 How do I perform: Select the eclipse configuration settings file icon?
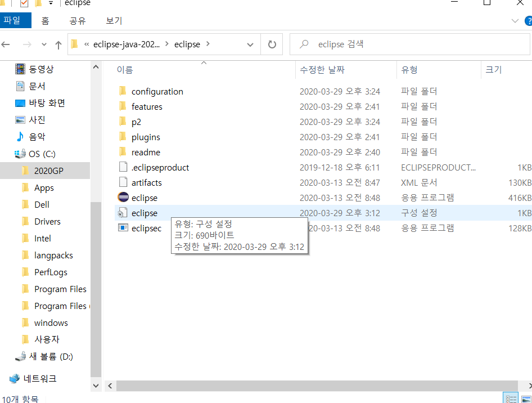pos(123,213)
